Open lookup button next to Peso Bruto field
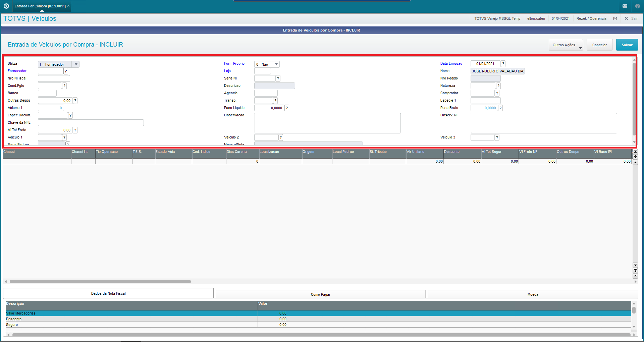644x342 pixels. (x=500, y=108)
